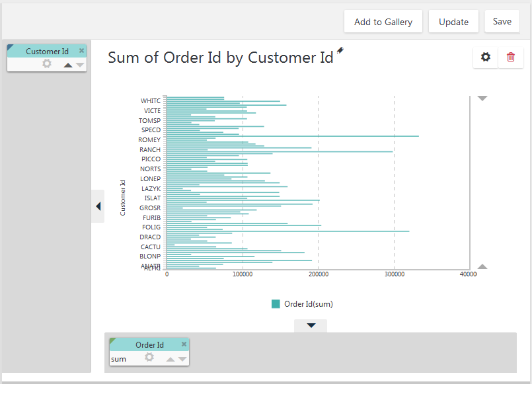532x394 pixels.
Task: Open Customer Id field settings gear
Action: coord(47,63)
